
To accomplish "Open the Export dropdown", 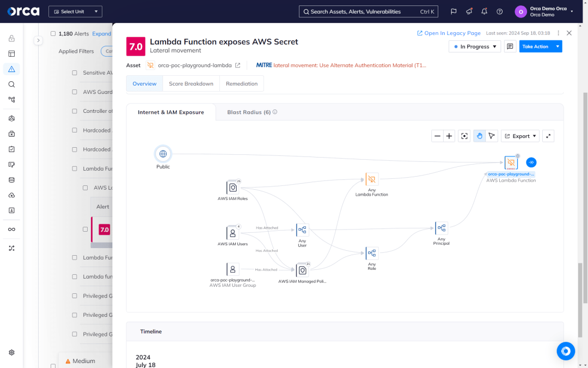I will click(x=520, y=136).
